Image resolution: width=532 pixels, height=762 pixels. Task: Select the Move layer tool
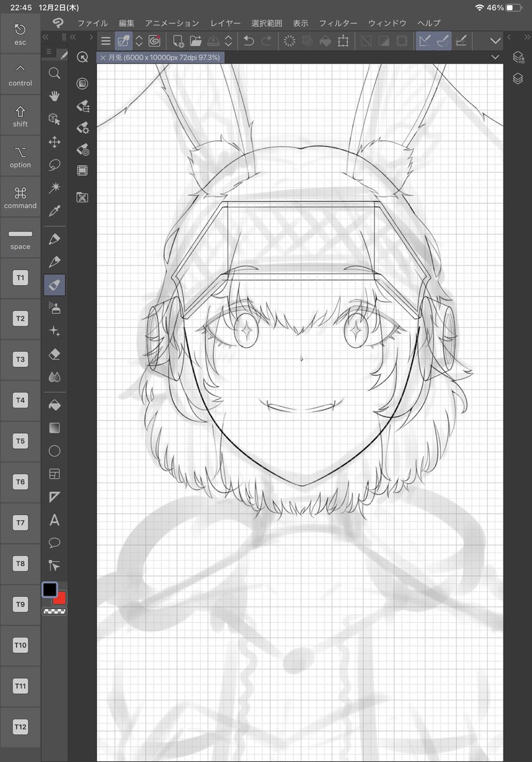tap(55, 142)
